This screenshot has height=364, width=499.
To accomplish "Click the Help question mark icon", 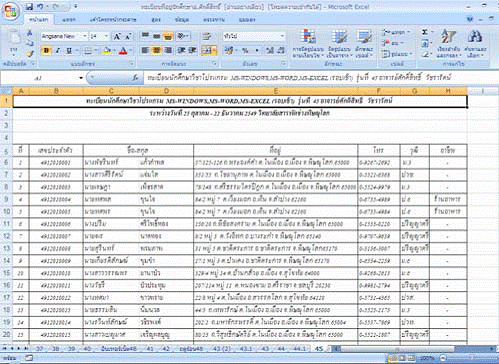I will pyautogui.click(x=470, y=20).
